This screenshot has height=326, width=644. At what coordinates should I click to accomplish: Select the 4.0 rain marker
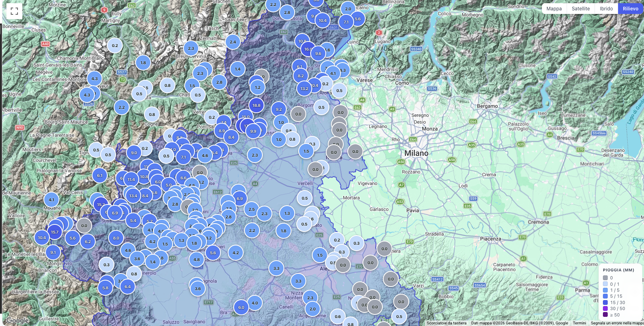tap(255, 303)
